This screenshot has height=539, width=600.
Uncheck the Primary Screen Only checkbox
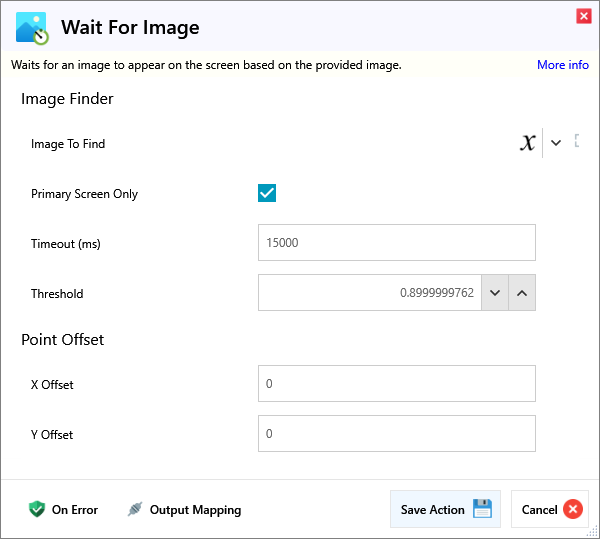pyautogui.click(x=267, y=193)
